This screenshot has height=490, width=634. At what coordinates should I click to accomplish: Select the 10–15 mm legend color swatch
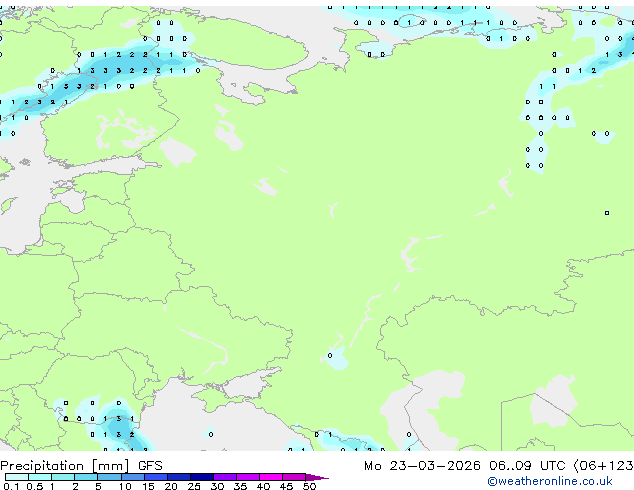[x=132, y=477]
